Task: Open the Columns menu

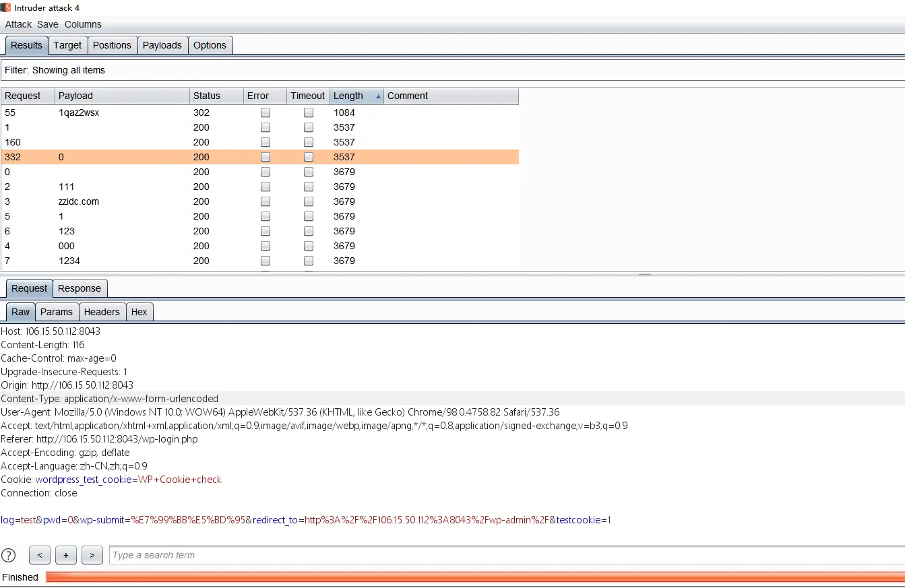Action: (83, 24)
